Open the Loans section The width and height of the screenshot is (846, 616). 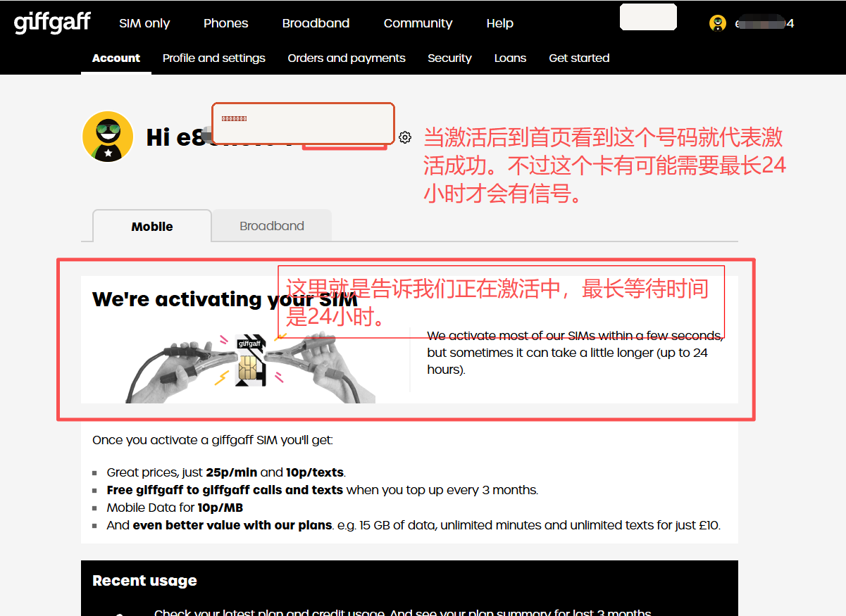[510, 58]
